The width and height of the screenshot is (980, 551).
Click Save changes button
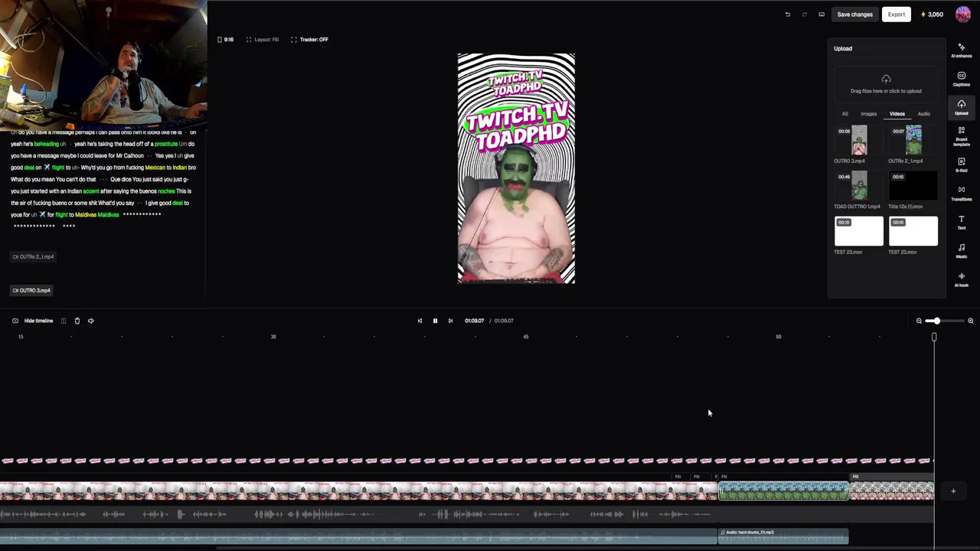(854, 15)
